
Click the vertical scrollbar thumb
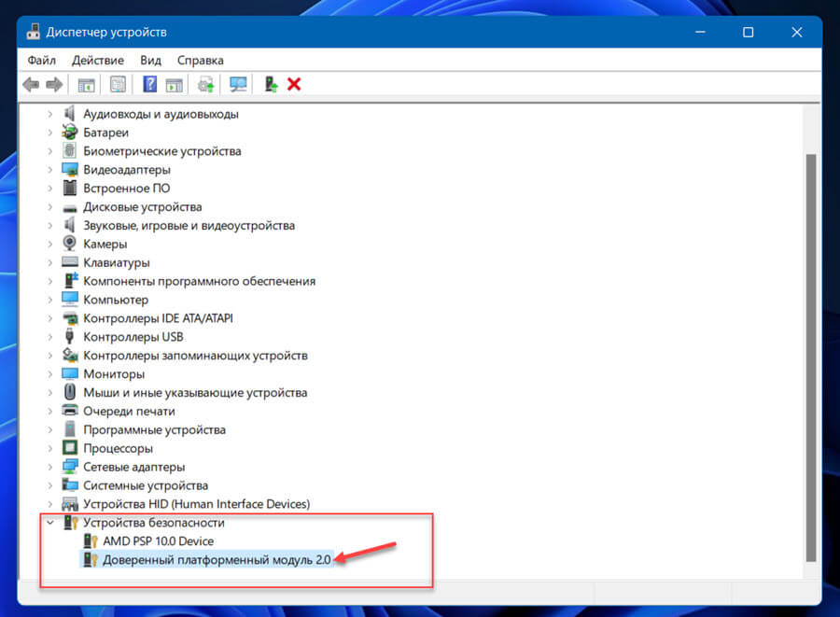tap(811, 358)
